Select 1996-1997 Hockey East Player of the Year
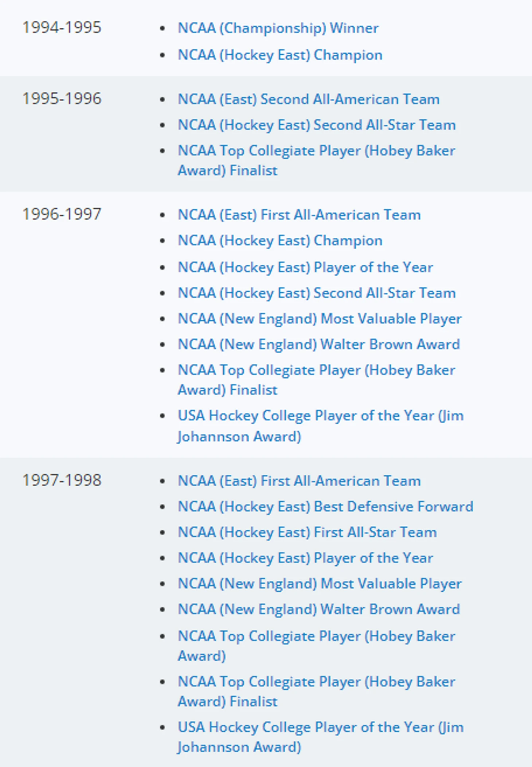532x767 pixels. coord(305,267)
